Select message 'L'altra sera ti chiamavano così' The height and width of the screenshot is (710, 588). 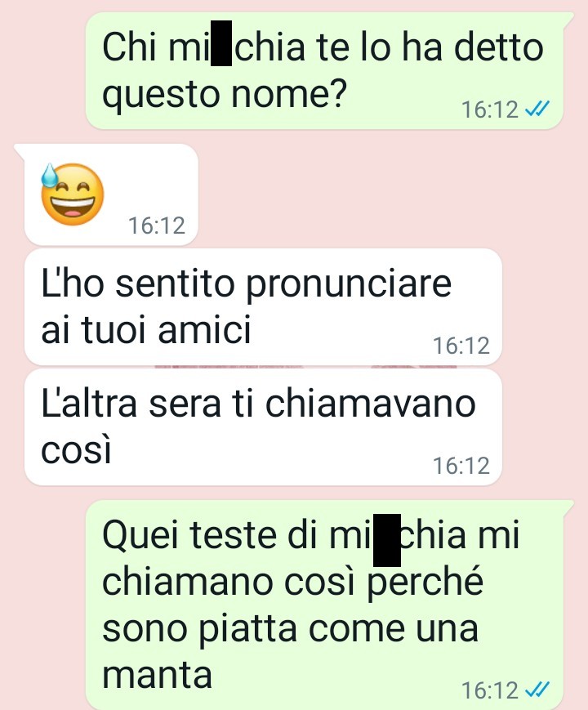[263, 427]
